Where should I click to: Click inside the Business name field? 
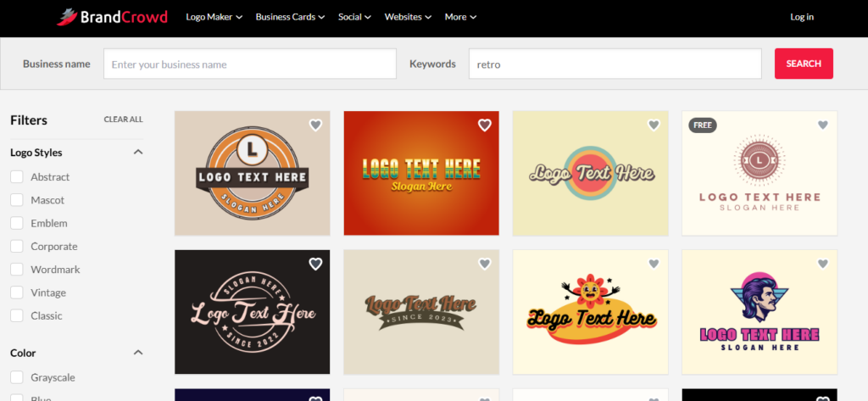tap(249, 64)
